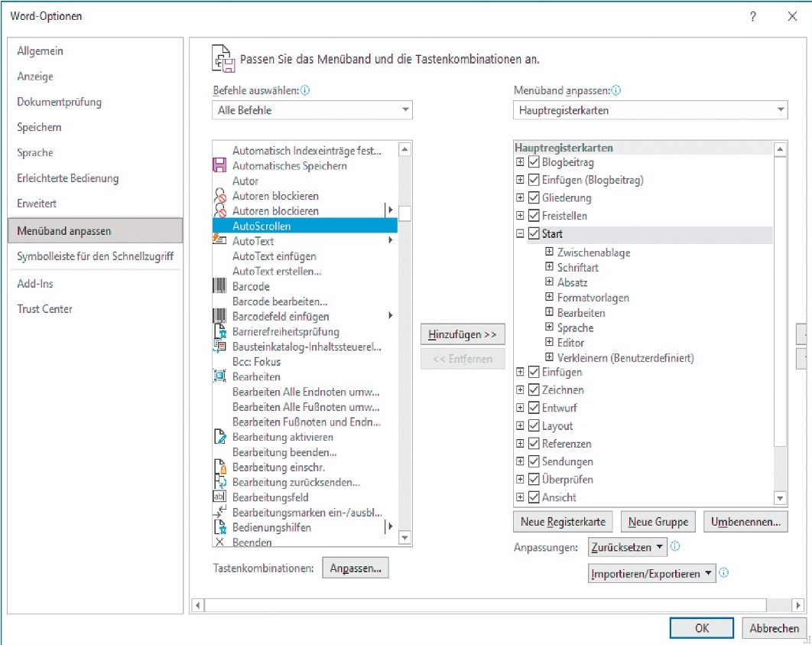This screenshot has width=812, height=645.
Task: Open the Importieren/Exportieren dropdown
Action: 652,573
